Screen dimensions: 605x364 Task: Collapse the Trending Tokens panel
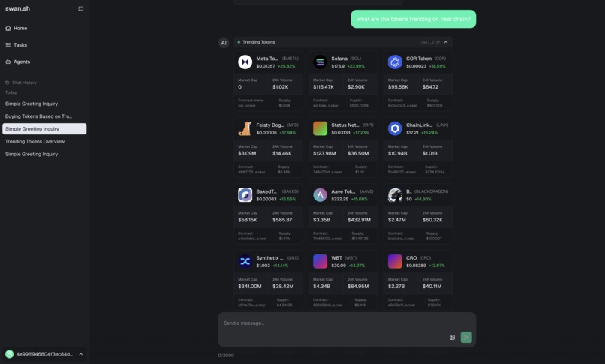pyautogui.click(x=446, y=42)
